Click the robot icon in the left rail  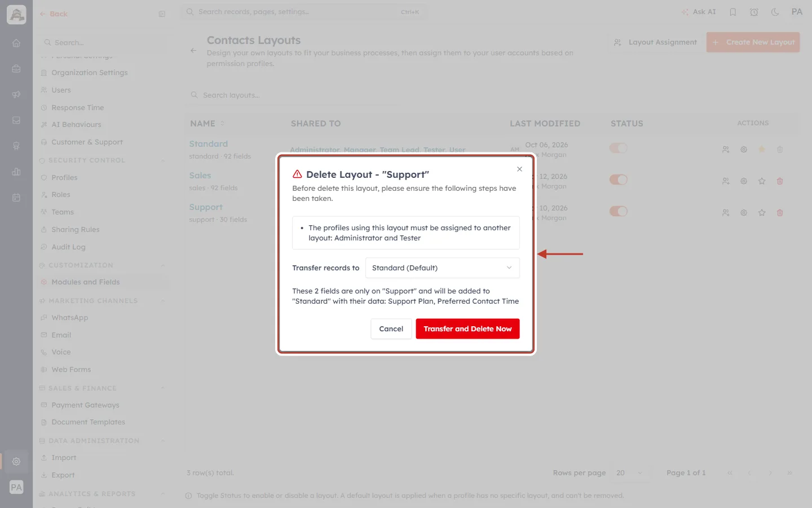[x=16, y=146]
